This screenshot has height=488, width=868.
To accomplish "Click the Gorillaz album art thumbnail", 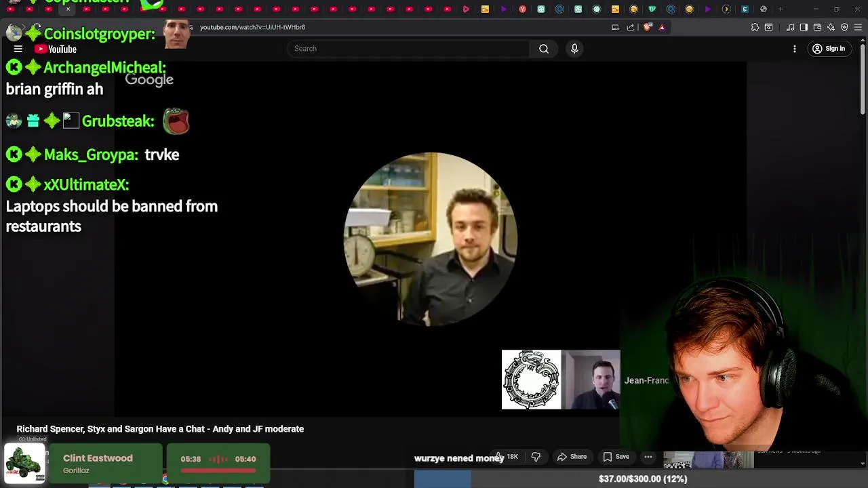I will 24,463.
